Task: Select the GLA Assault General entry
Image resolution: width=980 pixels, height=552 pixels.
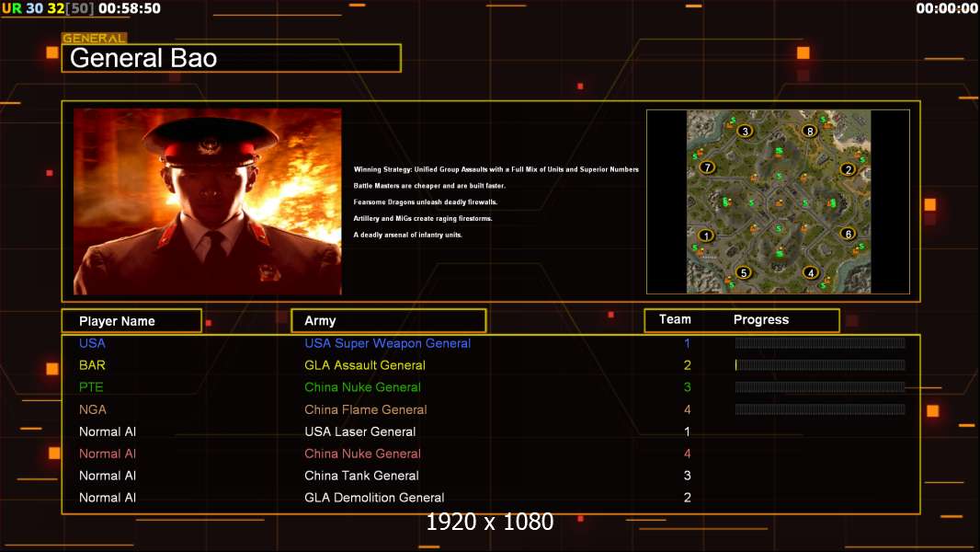Action: 365,365
